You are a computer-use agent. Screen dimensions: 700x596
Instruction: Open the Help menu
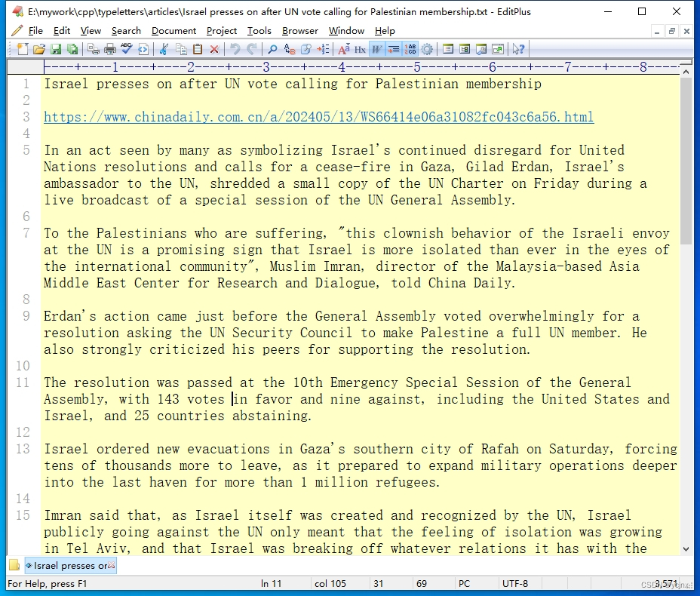click(385, 31)
